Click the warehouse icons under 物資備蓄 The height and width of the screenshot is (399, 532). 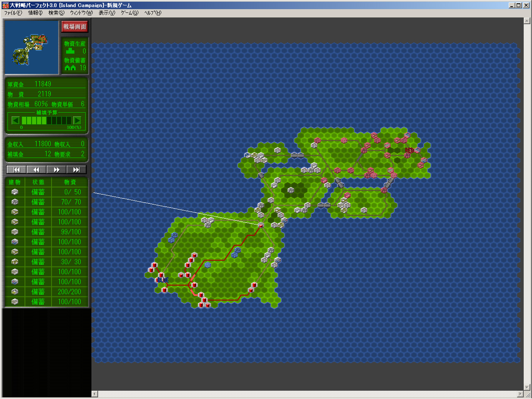click(70, 68)
